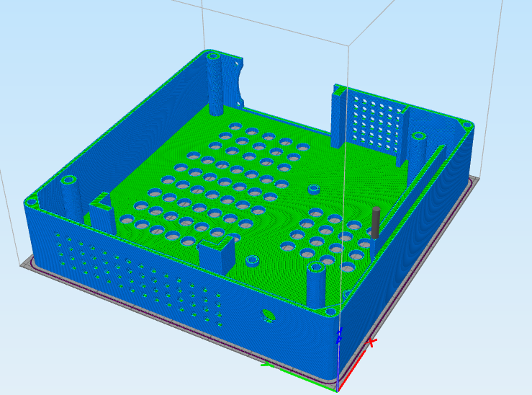Select the blue Z axis label

tap(338, 336)
